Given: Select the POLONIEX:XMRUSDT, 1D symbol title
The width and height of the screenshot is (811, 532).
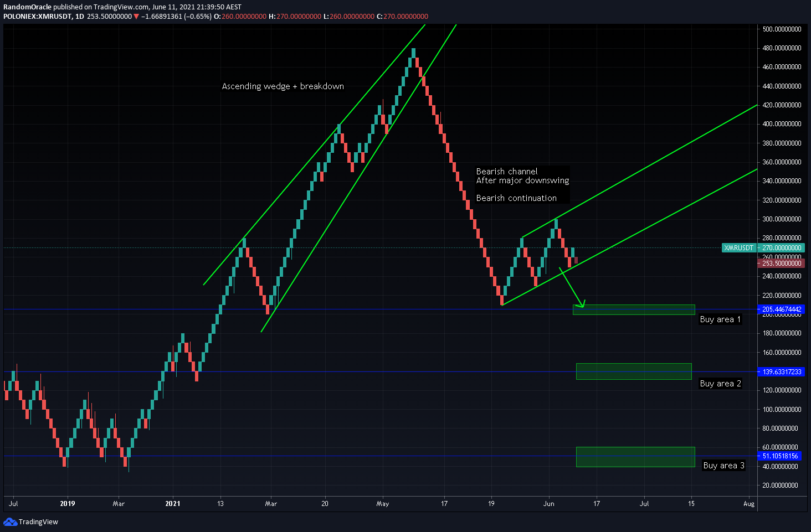Looking at the screenshot, I should pos(44,17).
